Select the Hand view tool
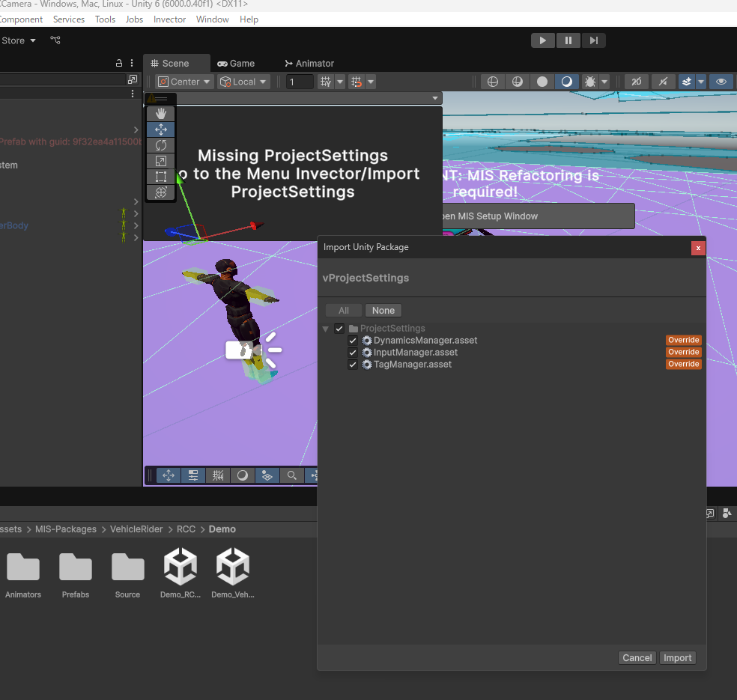The width and height of the screenshot is (737, 700). pos(160,114)
